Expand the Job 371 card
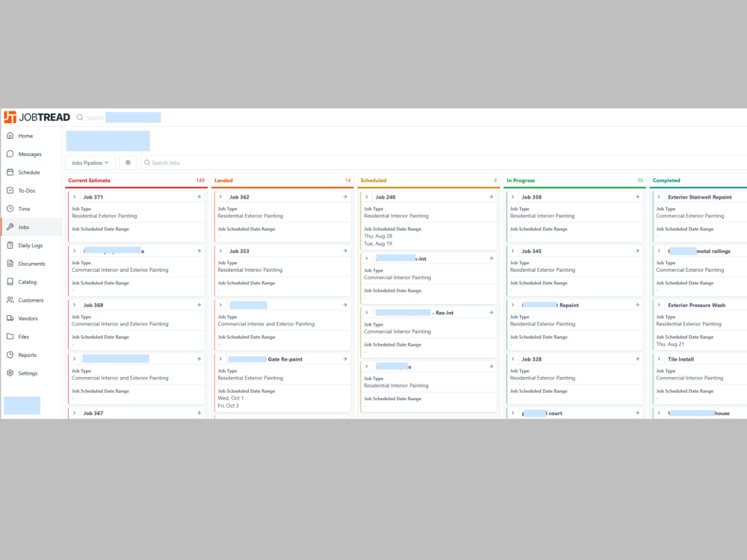 click(75, 196)
